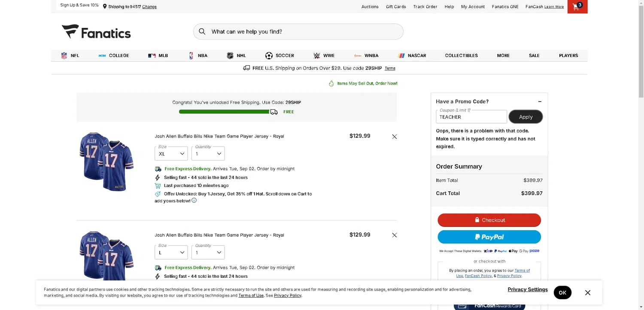Open the Quantity dropdown for the XL jersey
Screen dimensions: 644x310
pos(208,153)
